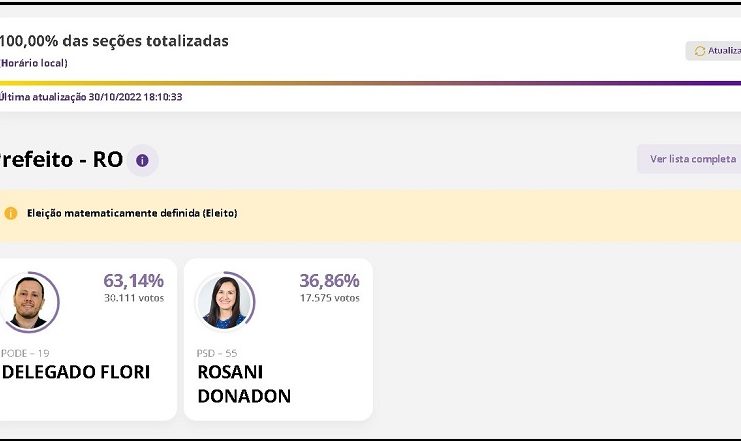The image size is (741, 441).
Task: Select Rosani Donadon's candidate photo
Action: [222, 301]
